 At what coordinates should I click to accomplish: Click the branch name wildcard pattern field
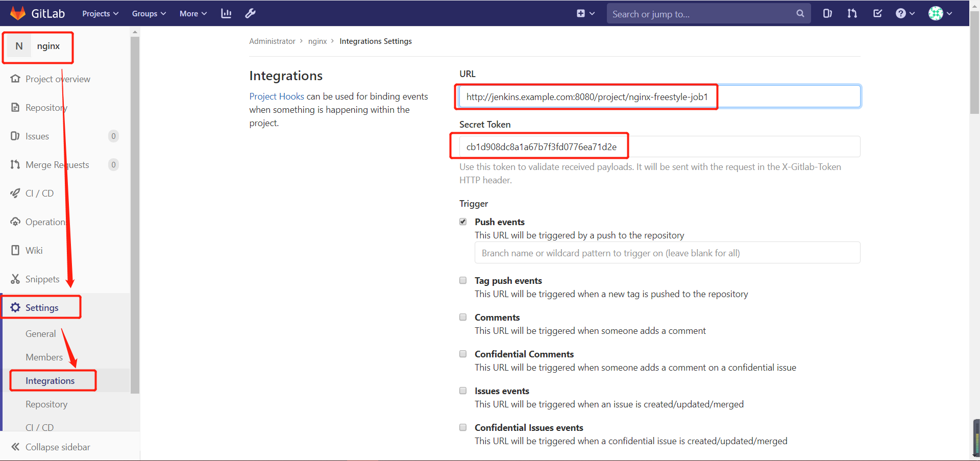pos(667,253)
